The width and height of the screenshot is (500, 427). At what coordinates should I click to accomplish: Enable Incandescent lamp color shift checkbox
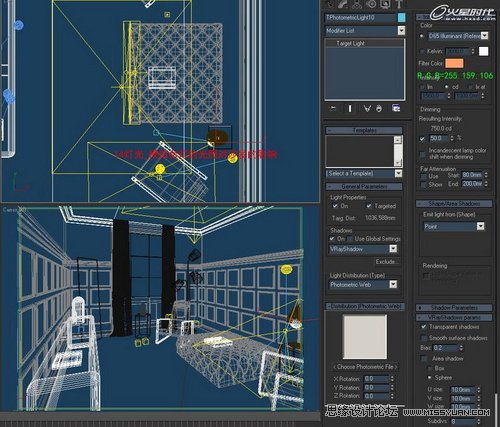(422, 154)
